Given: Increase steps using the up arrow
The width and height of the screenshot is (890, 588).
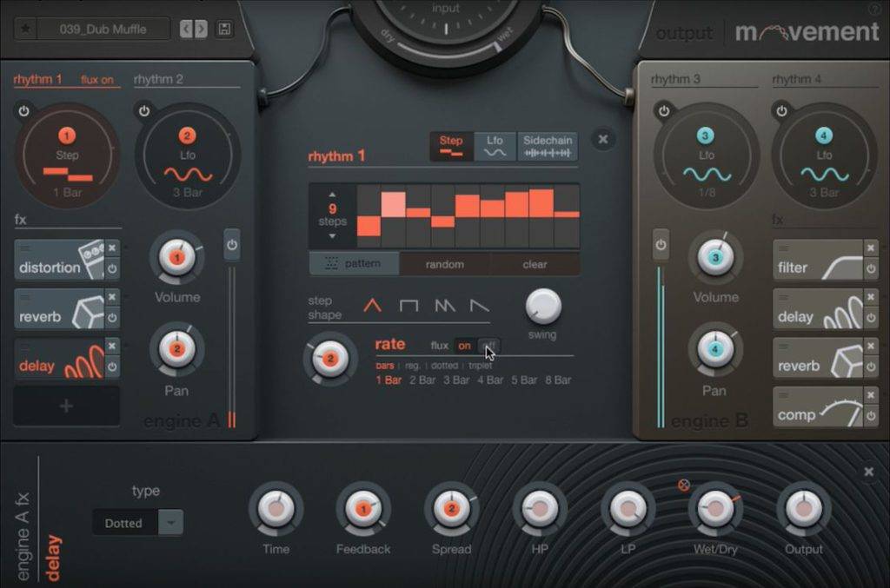Looking at the screenshot, I should pos(331,196).
